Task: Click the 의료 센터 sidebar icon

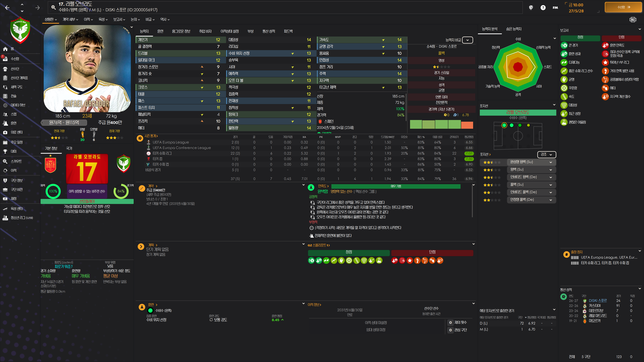Action: click(x=5, y=132)
